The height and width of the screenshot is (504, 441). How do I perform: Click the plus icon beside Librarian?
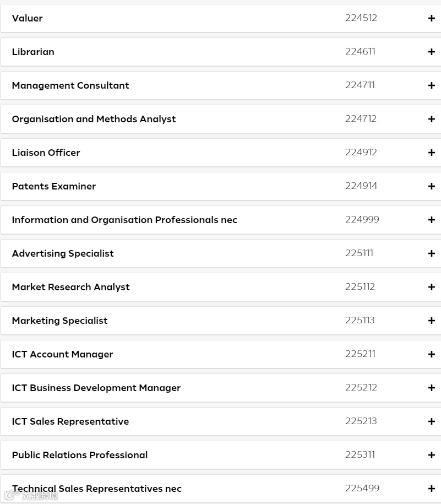click(431, 52)
